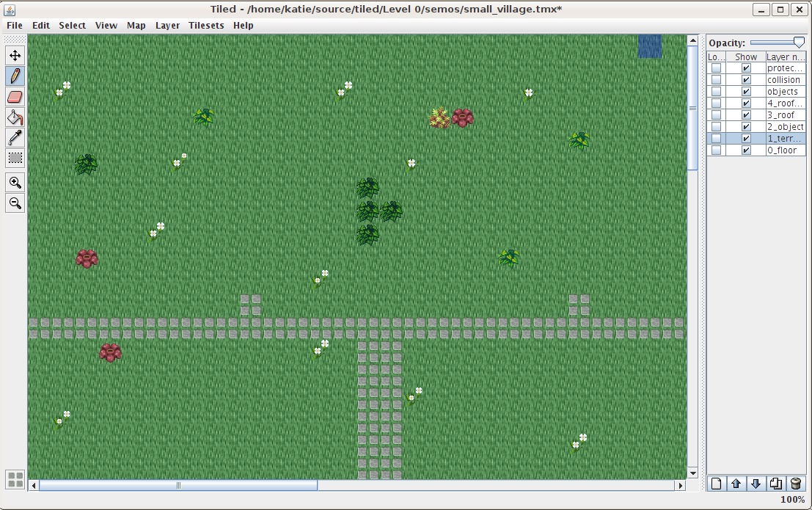Select the rectangular marquee selection tool
This screenshot has width=812, height=510.
coord(15,158)
